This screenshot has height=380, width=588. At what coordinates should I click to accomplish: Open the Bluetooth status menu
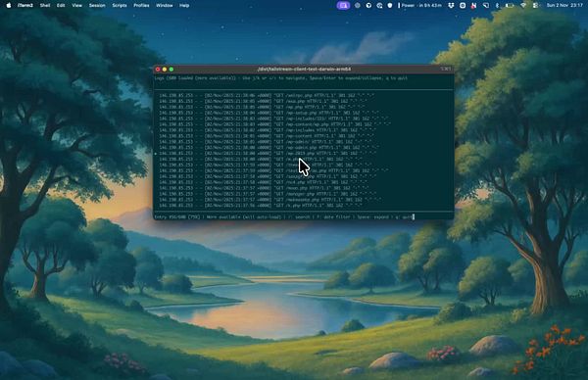(x=497, y=5)
